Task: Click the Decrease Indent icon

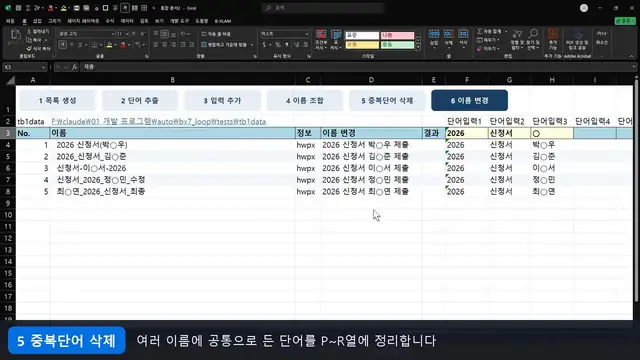Action: [182, 45]
